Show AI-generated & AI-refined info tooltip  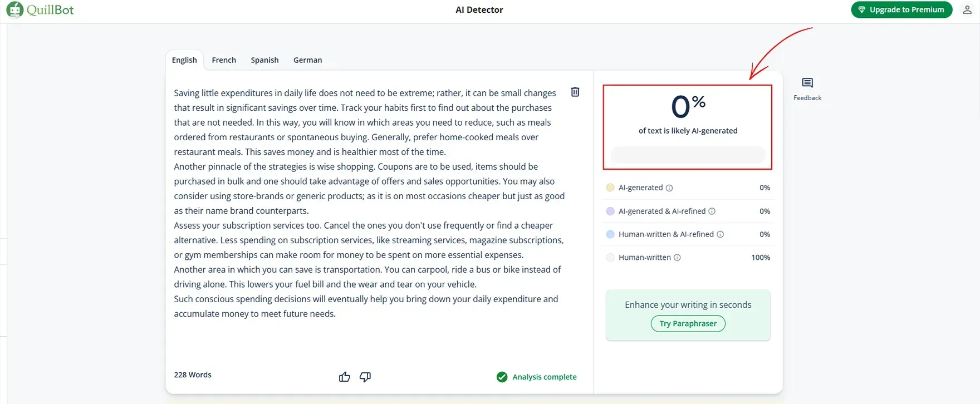[712, 211]
